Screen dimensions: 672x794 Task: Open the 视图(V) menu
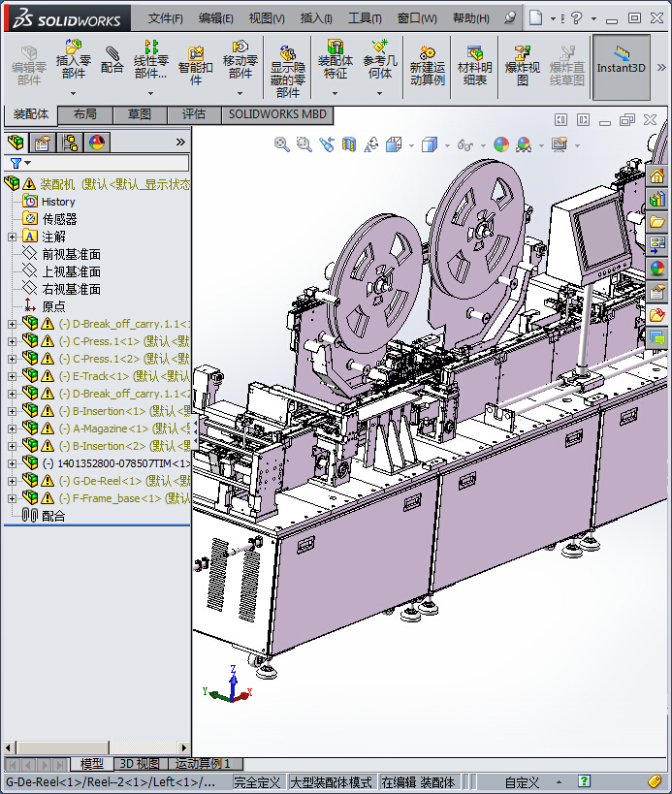pyautogui.click(x=267, y=18)
